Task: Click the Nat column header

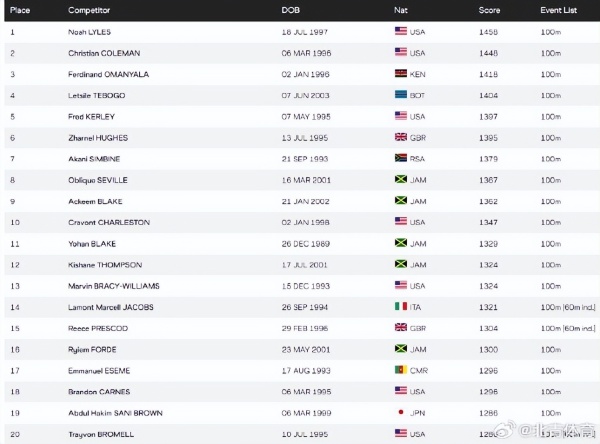Action: (400, 10)
